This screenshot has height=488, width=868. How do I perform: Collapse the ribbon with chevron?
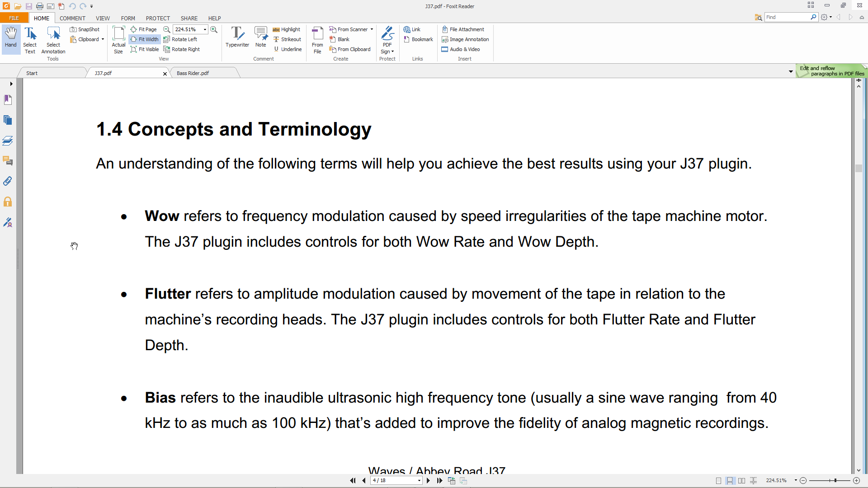pyautogui.click(x=862, y=17)
